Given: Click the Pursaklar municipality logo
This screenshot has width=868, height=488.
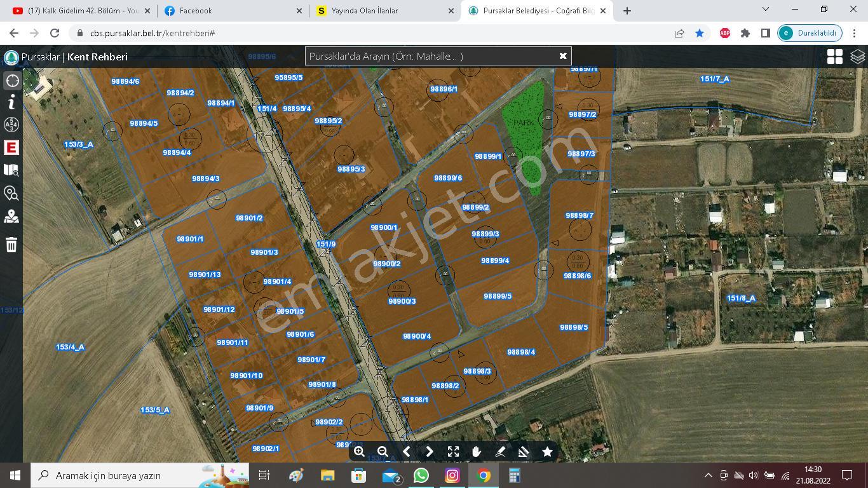Looking at the screenshot, I should (11, 57).
